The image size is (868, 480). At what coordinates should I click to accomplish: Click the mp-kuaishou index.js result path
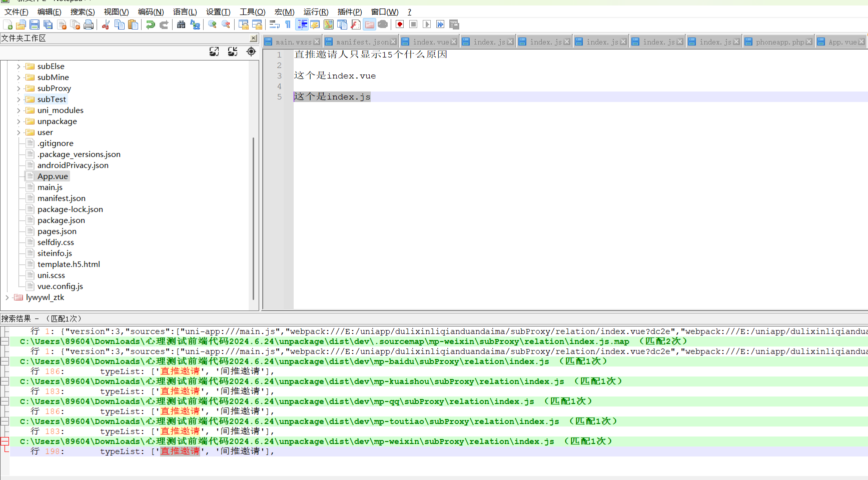click(292, 381)
